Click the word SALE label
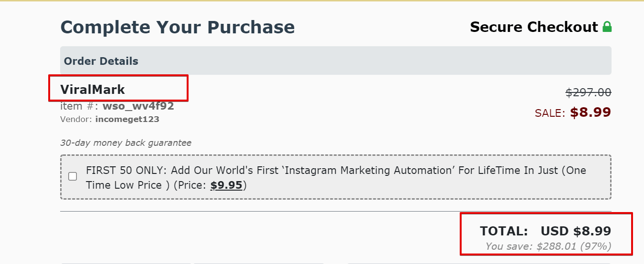644x264 pixels. pos(550,113)
